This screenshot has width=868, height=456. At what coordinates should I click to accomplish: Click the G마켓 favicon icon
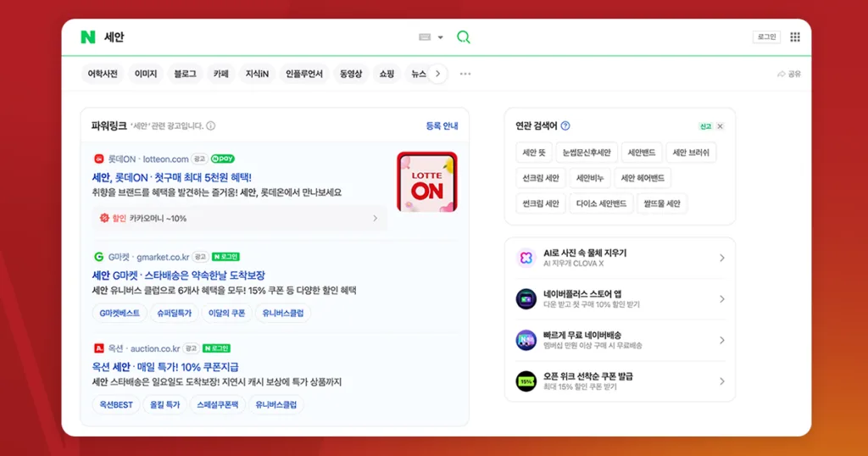point(98,257)
